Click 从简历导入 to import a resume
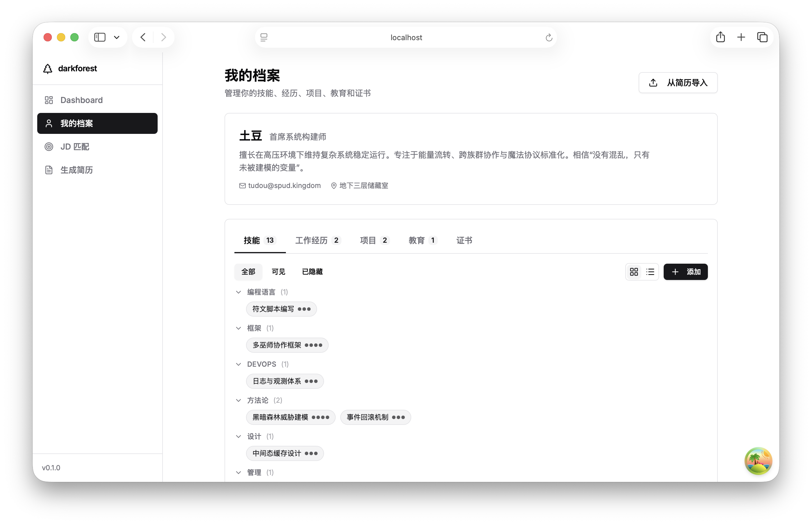Image resolution: width=812 pixels, height=525 pixels. (x=678, y=82)
